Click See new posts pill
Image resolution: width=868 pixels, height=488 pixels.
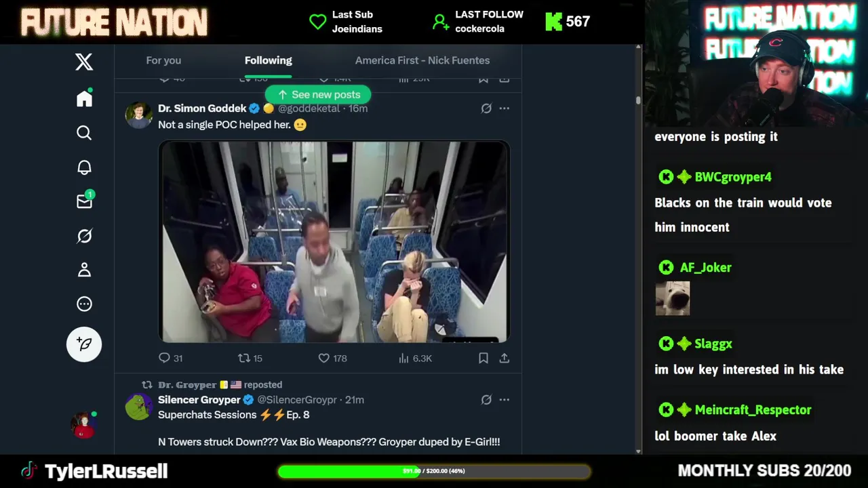point(318,95)
